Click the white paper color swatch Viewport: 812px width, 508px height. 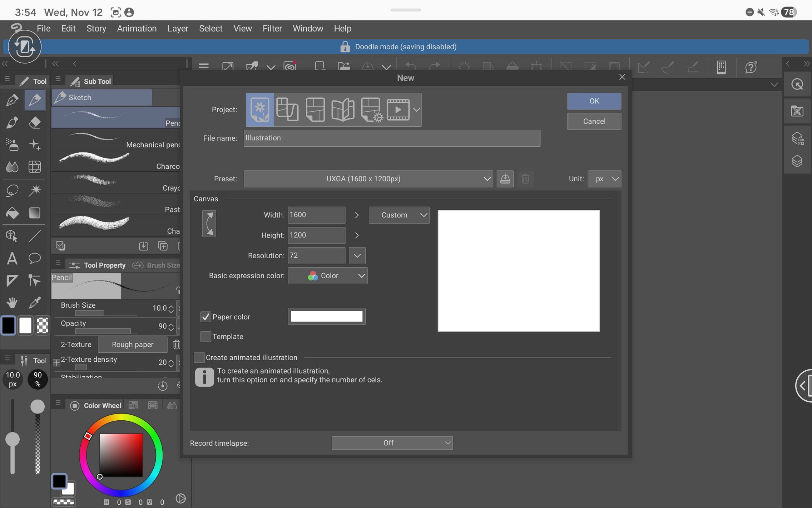click(x=327, y=317)
